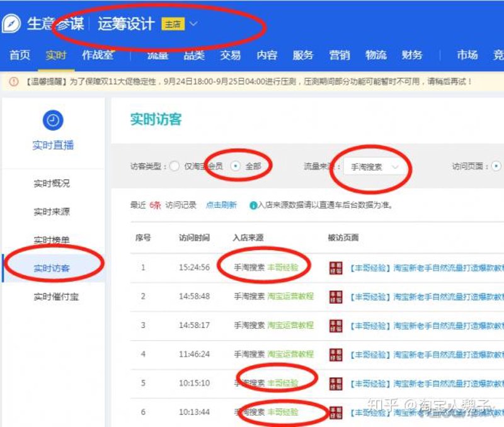
Task: Click product thumbnail in the 11:46:24 row
Action: [x=336, y=355]
